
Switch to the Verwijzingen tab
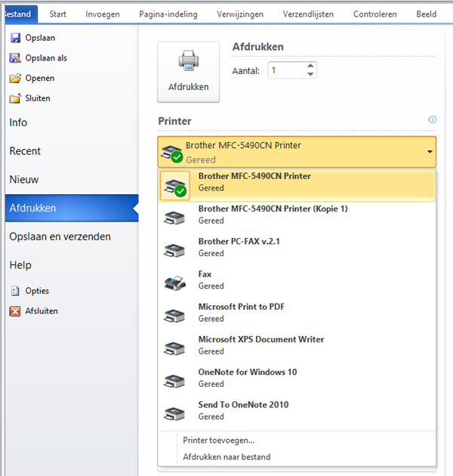pos(240,14)
